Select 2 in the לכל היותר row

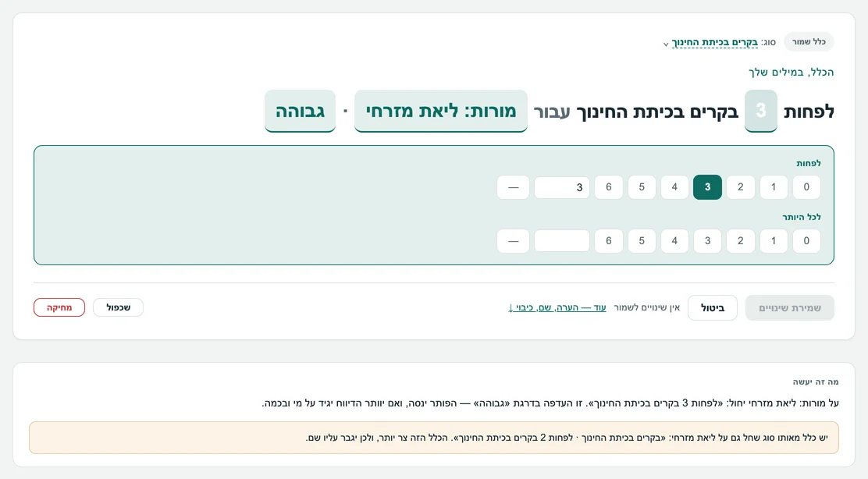click(740, 240)
